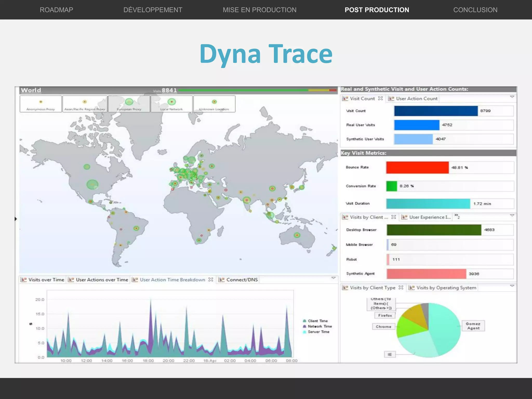This screenshot has height=399, width=532.
Task: Open User Actions over Time tab
Action: pos(102,280)
